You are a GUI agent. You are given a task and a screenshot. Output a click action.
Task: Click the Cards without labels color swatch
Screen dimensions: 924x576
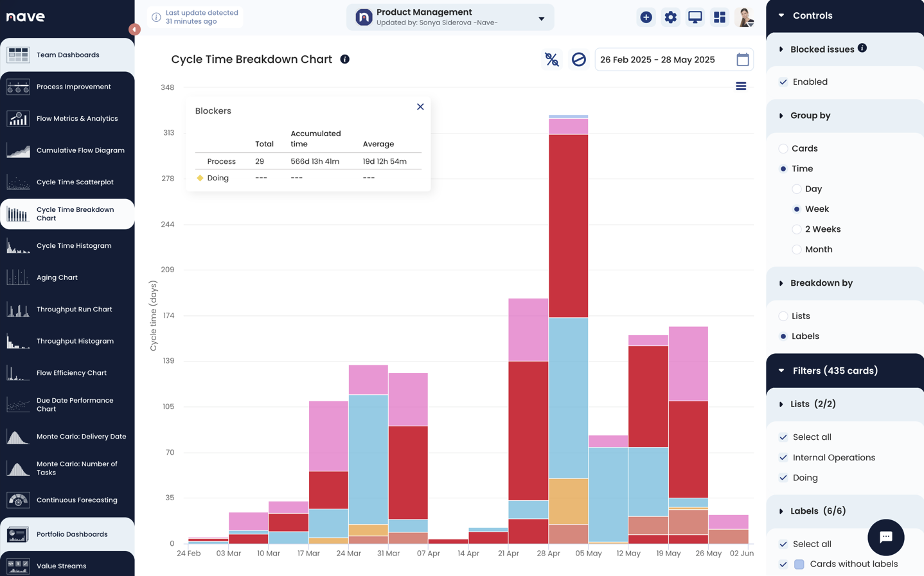pyautogui.click(x=799, y=564)
